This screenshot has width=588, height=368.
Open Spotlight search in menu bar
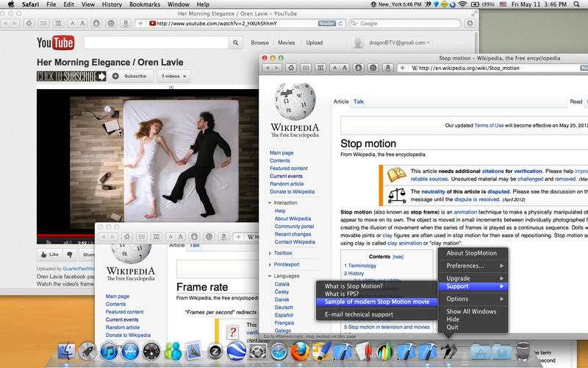pos(576,4)
